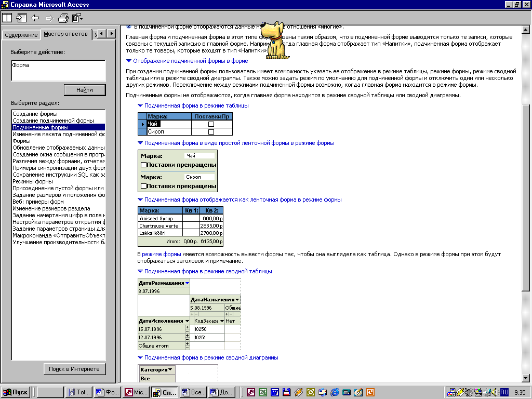Click the Print icon in toolbar
Viewport: 532px width, 399px height.
(x=63, y=18)
